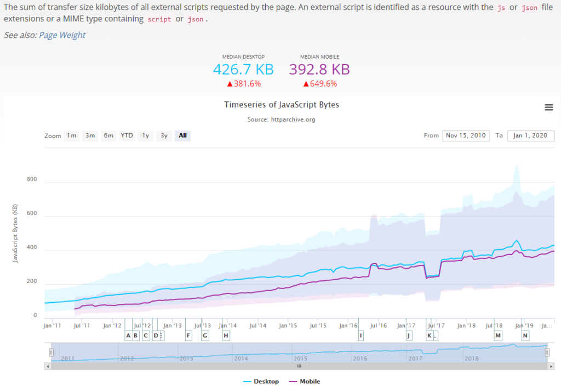Open timeline flag N
561x392 pixels.
coord(525,336)
